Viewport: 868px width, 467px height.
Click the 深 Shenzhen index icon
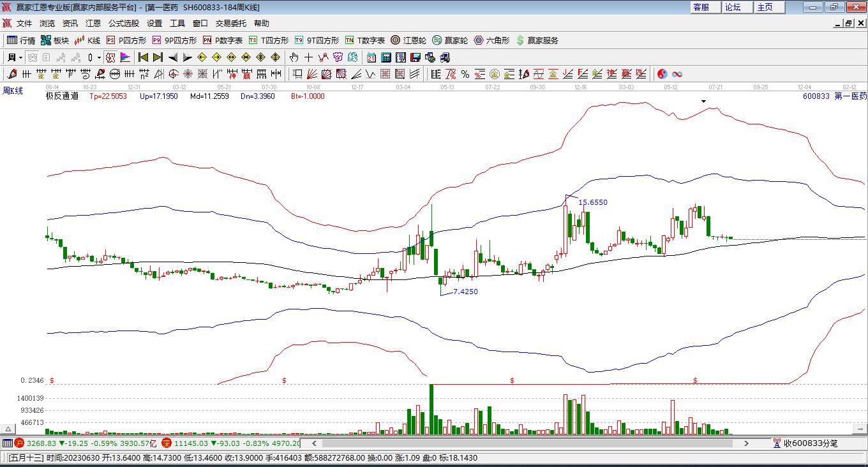pyautogui.click(x=166, y=443)
